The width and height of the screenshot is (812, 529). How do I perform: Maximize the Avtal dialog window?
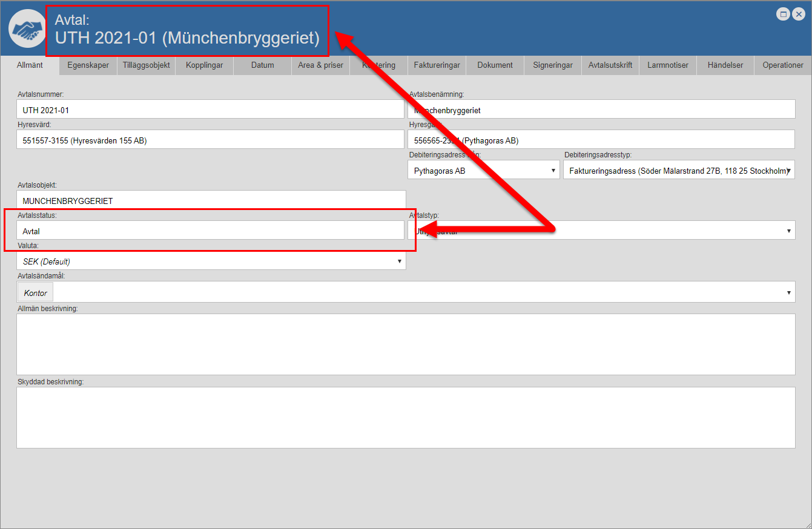pos(783,14)
